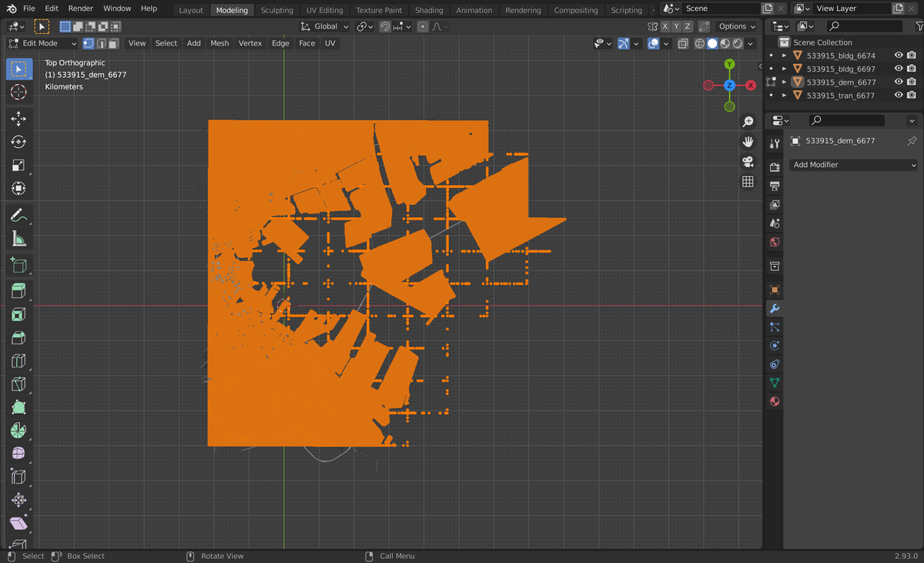
Task: Enable edge select mode
Action: [101, 43]
